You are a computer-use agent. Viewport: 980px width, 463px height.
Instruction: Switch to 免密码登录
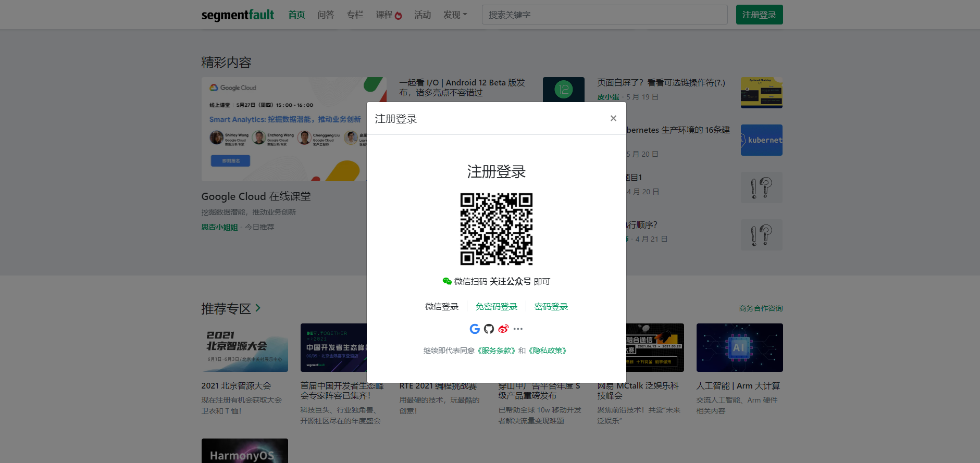(x=497, y=306)
